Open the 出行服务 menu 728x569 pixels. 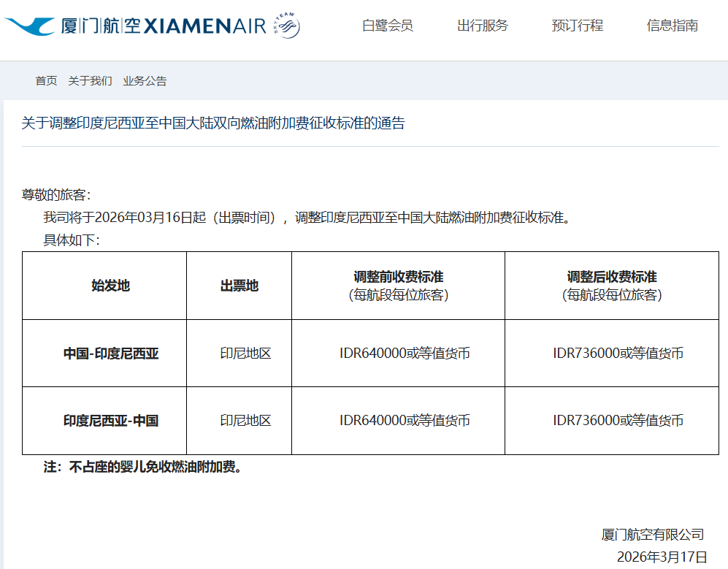482,26
